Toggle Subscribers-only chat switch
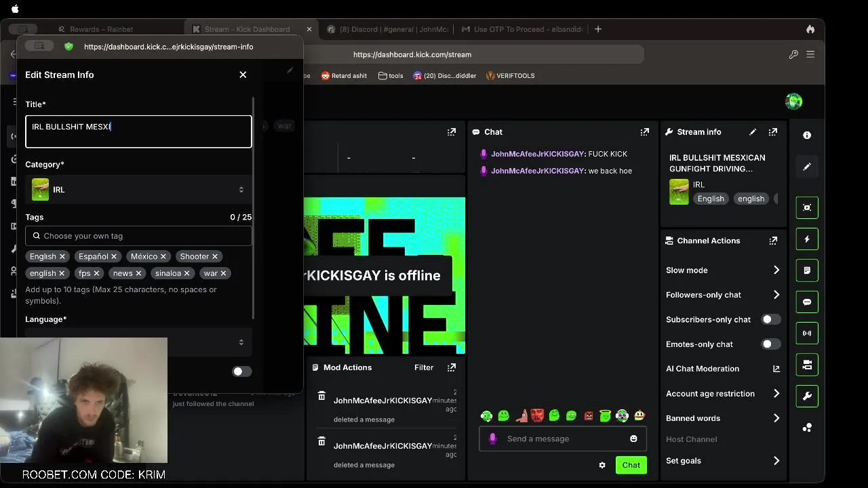868x488 pixels. [771, 319]
